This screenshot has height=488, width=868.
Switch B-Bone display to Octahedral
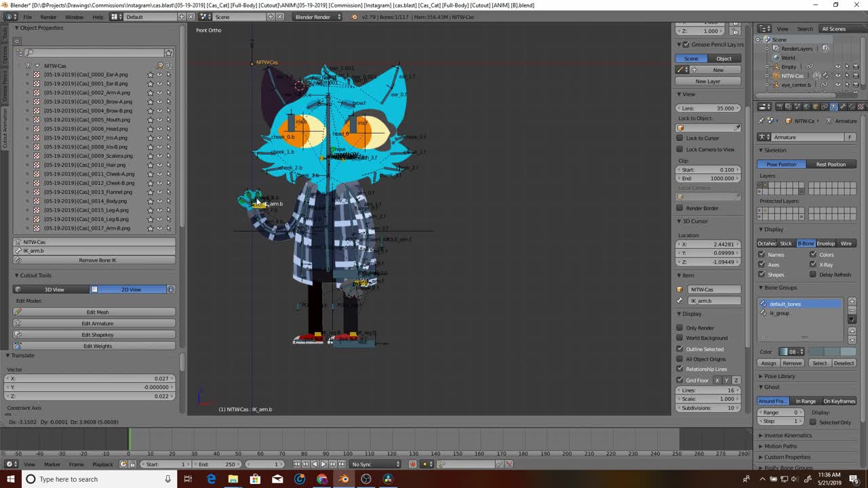pos(767,243)
